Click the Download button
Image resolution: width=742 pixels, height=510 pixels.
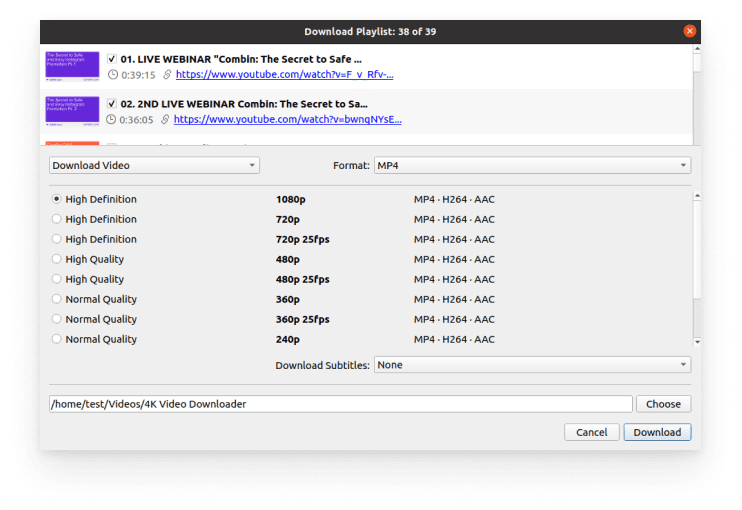click(x=657, y=432)
